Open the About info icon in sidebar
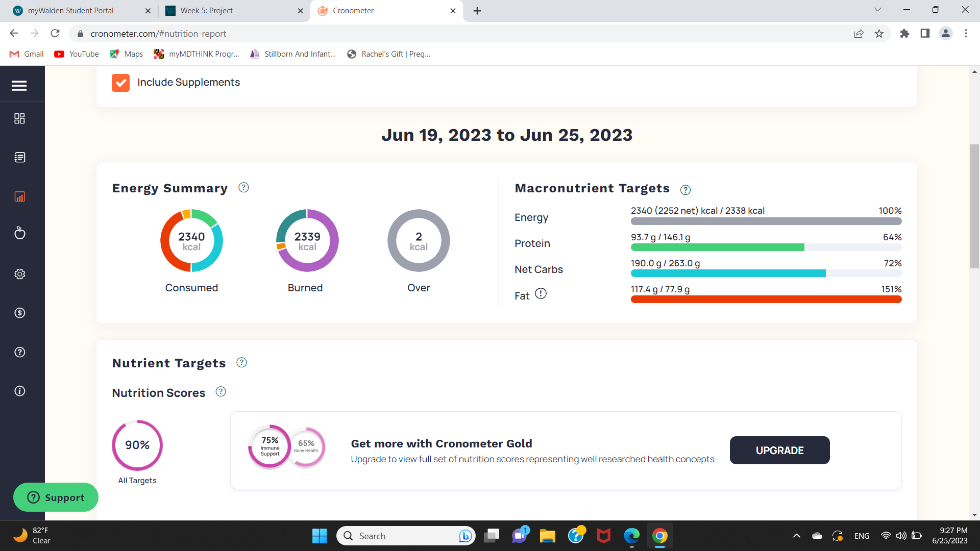This screenshot has height=551, width=980. pos(19,391)
